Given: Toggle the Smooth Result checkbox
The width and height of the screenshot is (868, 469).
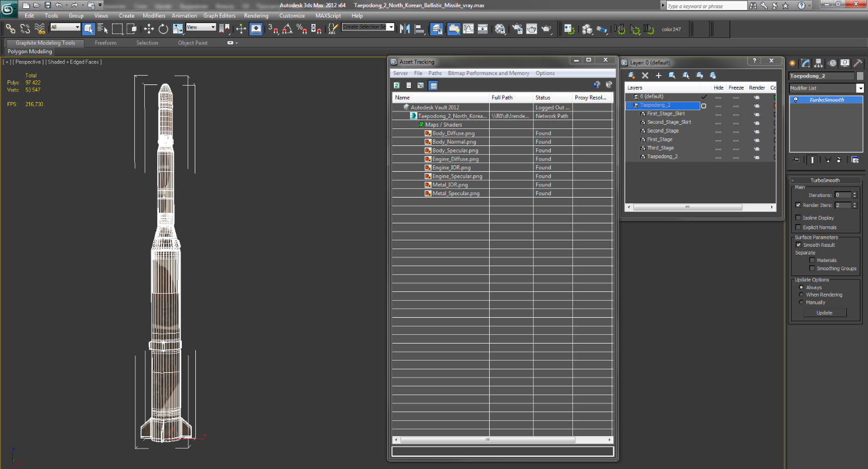Looking at the screenshot, I should (798, 244).
